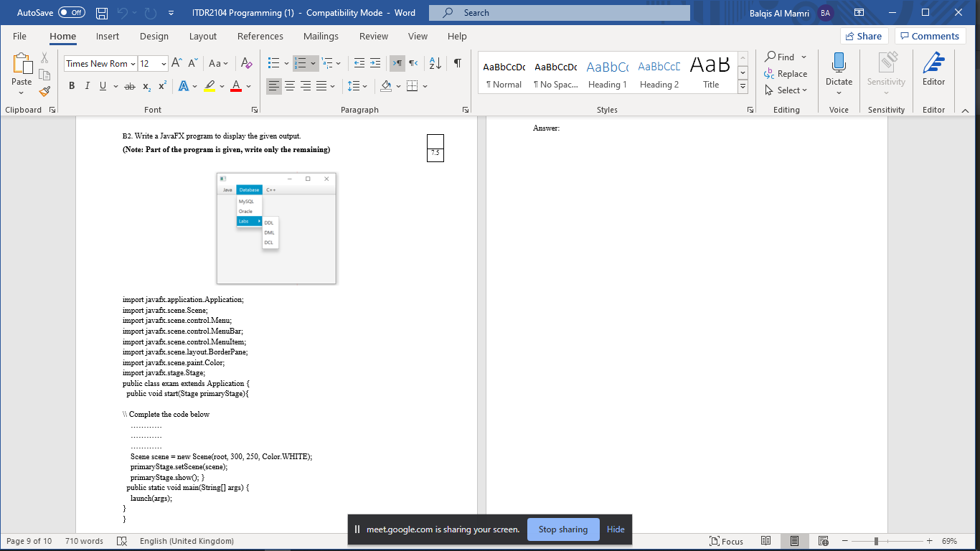Open font color dropdown arrow
The image size is (980, 551).
point(249,86)
